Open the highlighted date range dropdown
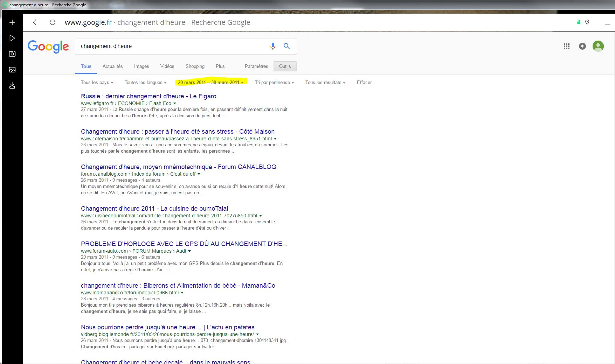Screen dimensions: 615x364 click(210, 83)
